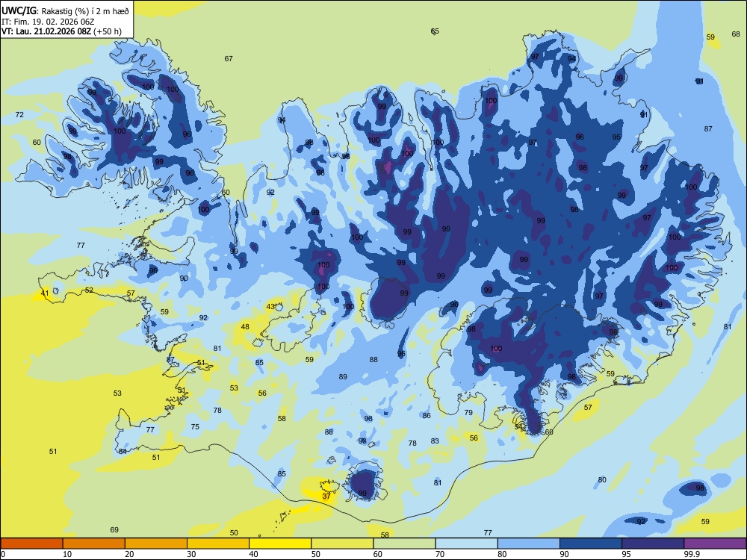747x560 pixels.
Task: Pick the 50–60 pale yellow legend swatch
Action: (x=342, y=544)
